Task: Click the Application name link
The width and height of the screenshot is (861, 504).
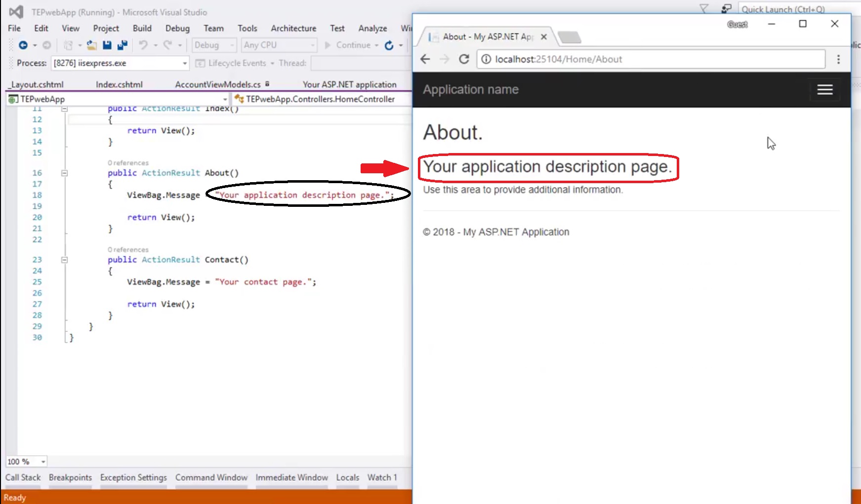Action: [x=470, y=90]
